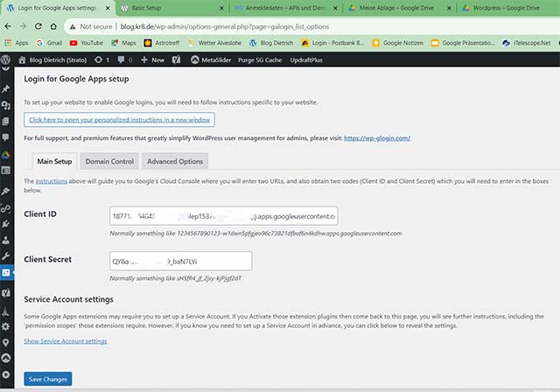Switch to Meine Ablage Google Drive tab
Screen dimensions: 560x392
(400, 8)
